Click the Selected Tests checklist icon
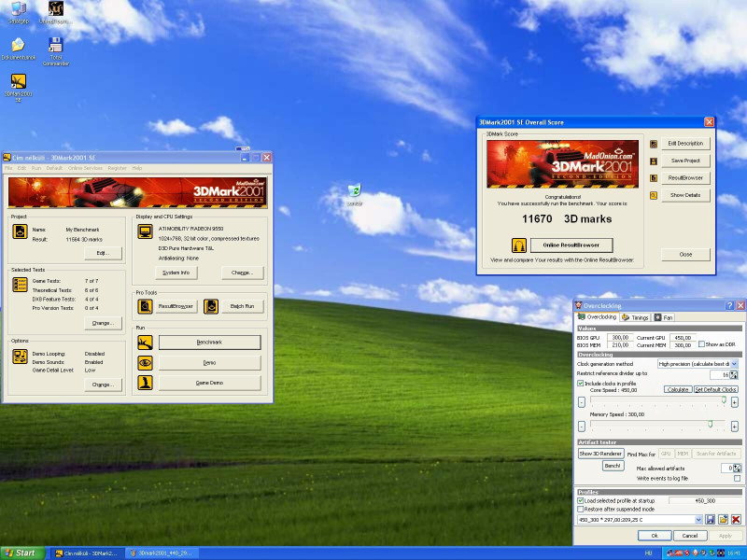747x560 pixels. coord(20,285)
